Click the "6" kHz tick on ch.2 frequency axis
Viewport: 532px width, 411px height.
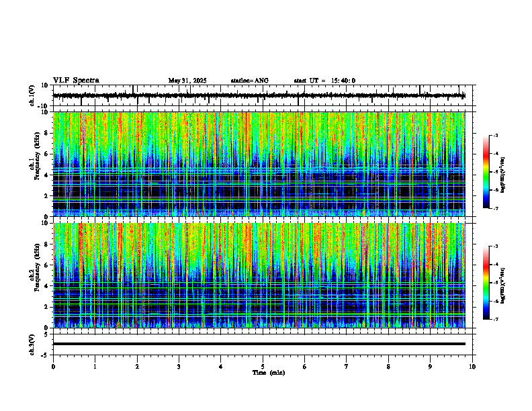click(x=48, y=265)
